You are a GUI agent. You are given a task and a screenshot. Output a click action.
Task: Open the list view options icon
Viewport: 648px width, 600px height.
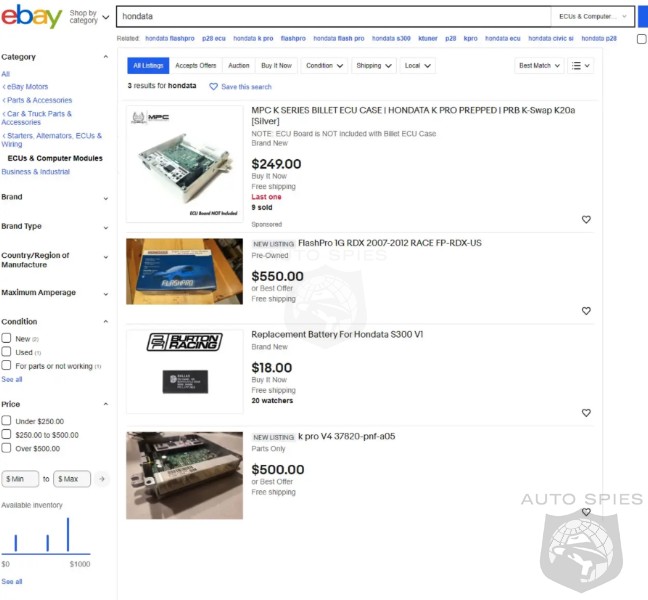coord(580,66)
